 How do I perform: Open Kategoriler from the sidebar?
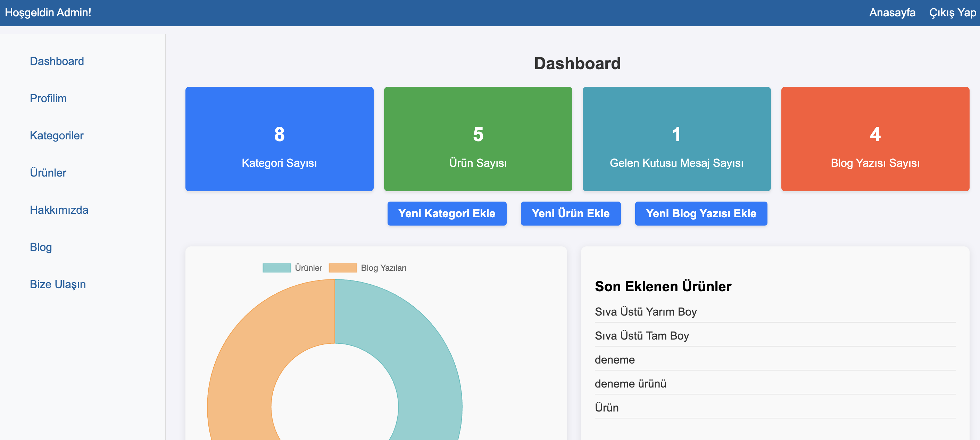[x=57, y=136]
